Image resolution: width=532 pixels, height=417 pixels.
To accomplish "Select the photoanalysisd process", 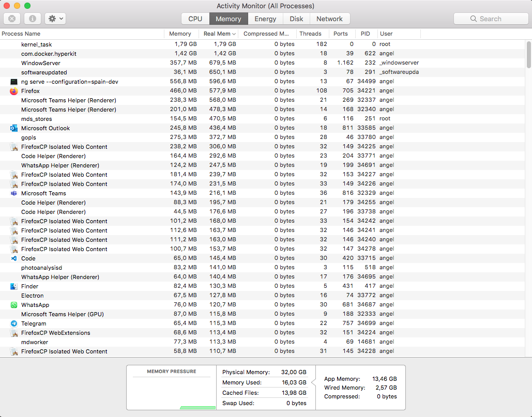I will tap(263, 268).
